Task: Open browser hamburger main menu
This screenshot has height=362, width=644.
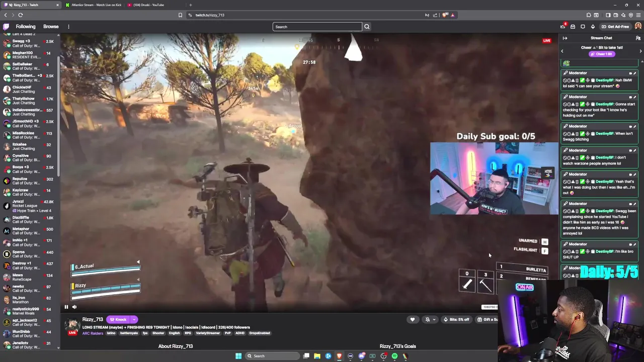Action: [x=638, y=15]
